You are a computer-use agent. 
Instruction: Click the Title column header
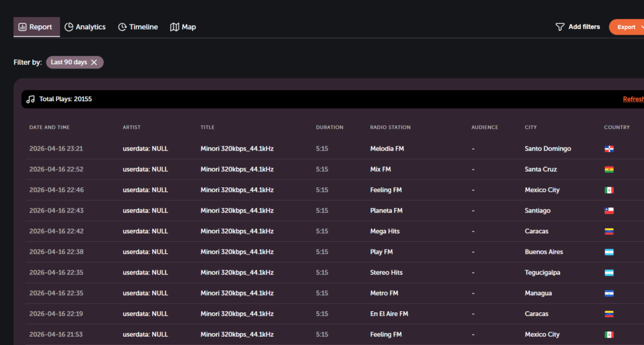pyautogui.click(x=208, y=128)
